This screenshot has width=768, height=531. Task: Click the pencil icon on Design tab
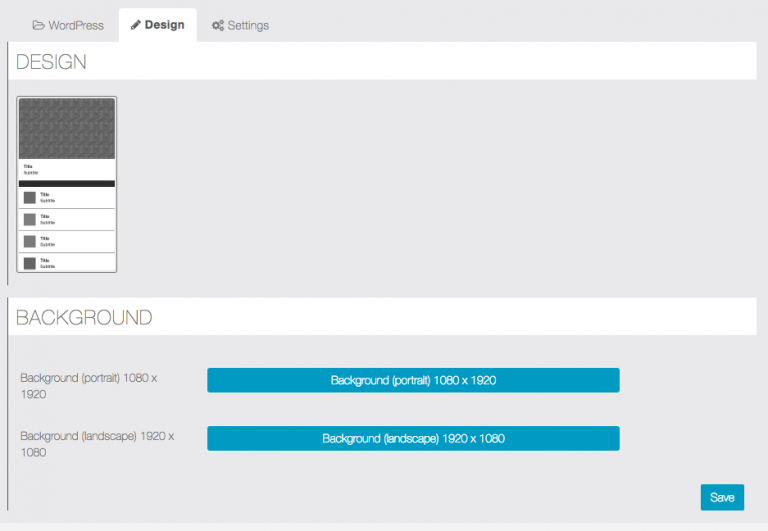click(136, 25)
